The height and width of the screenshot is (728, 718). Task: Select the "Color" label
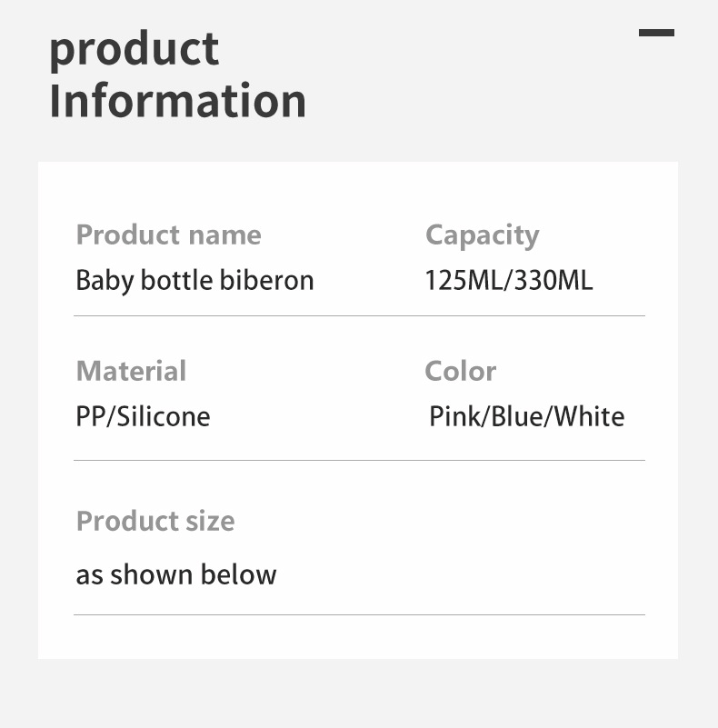[460, 371]
